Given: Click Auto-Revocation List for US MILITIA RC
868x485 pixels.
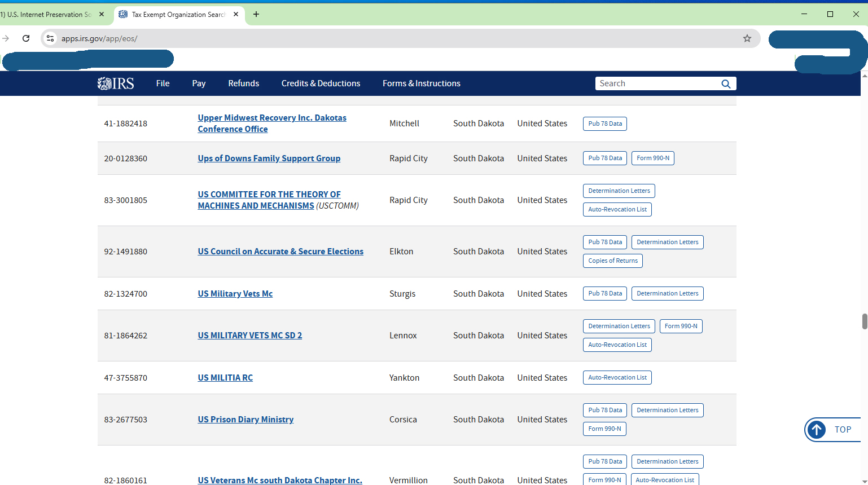Looking at the screenshot, I should pos(617,377).
